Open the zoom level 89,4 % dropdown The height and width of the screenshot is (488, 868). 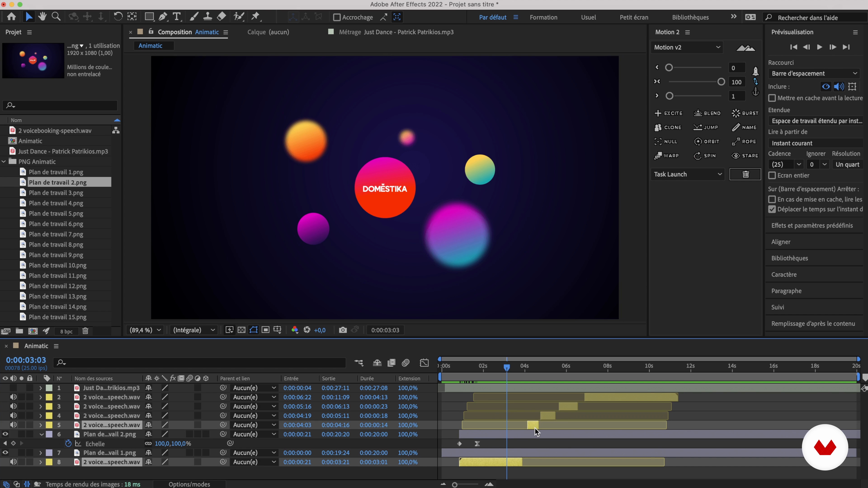145,330
